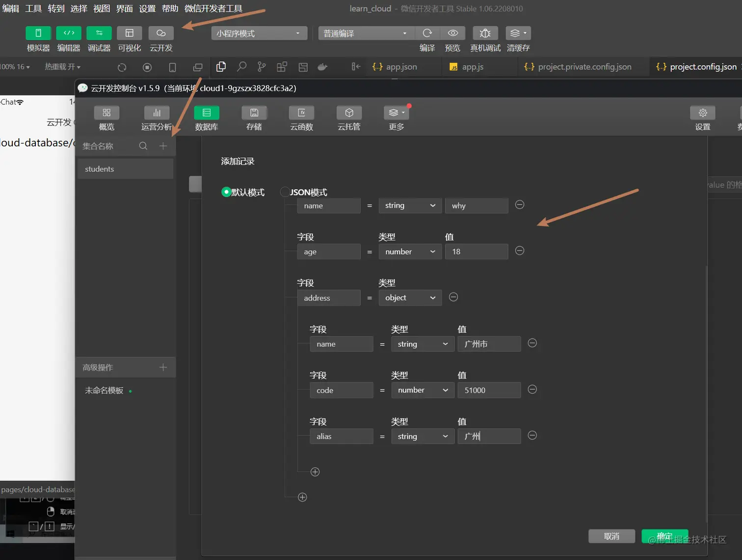This screenshot has width=742, height=560.
Task: Select the students collection
Action: [126, 169]
